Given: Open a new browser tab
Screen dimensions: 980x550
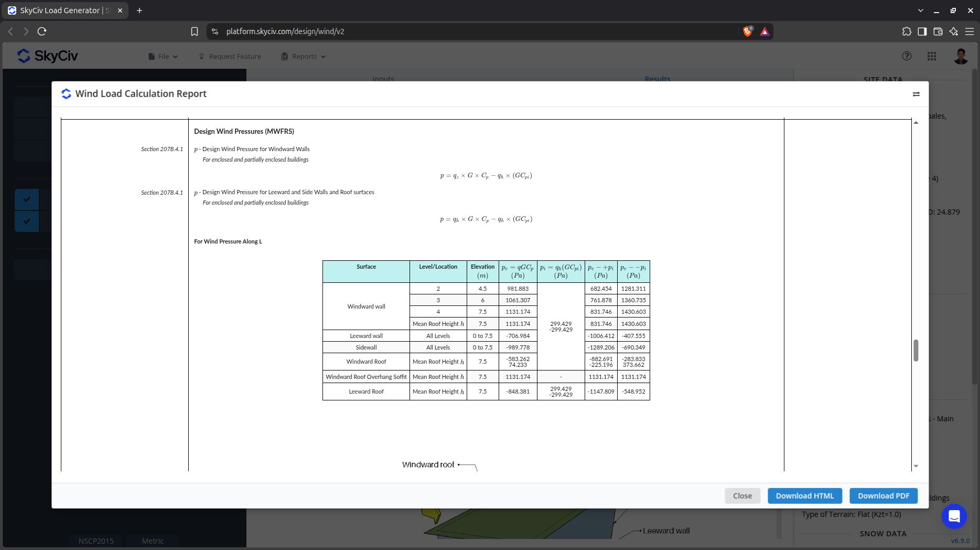Looking at the screenshot, I should pyautogui.click(x=139, y=10).
